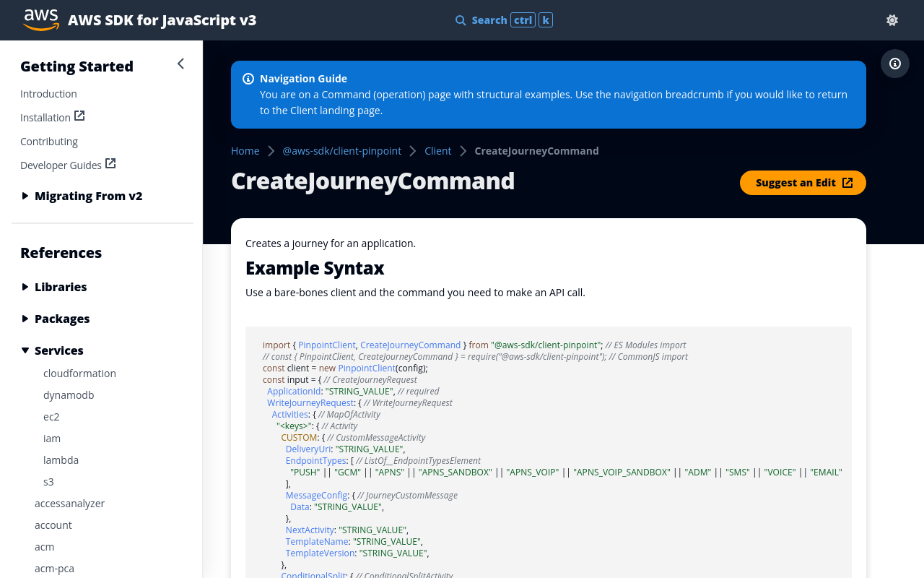Screen dimensions: 924x578
Task: Select lambda under Services
Action: pyautogui.click(x=61, y=460)
